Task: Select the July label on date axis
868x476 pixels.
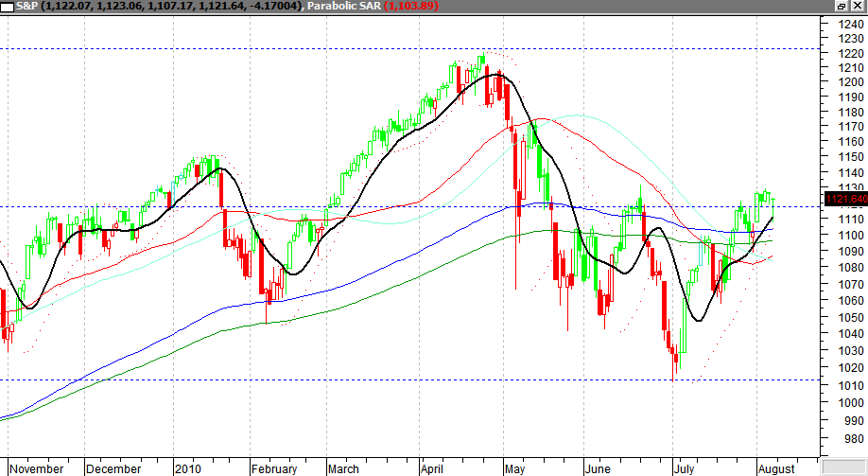Action: pos(685,468)
